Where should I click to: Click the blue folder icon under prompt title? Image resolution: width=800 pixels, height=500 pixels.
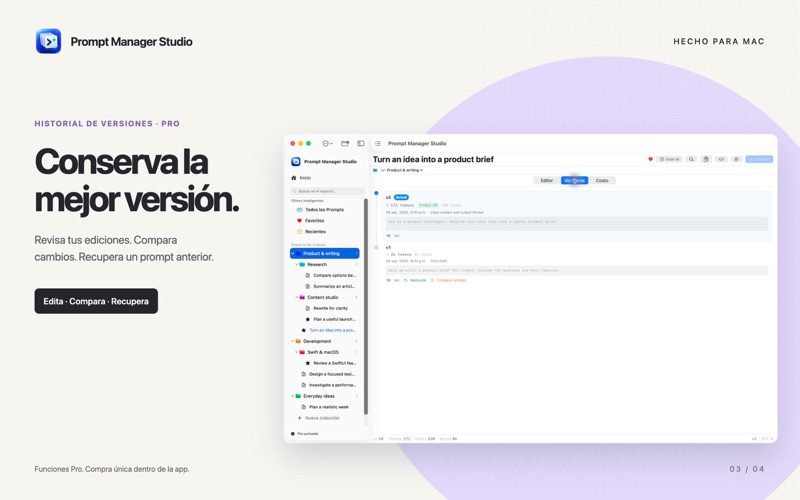[376, 170]
